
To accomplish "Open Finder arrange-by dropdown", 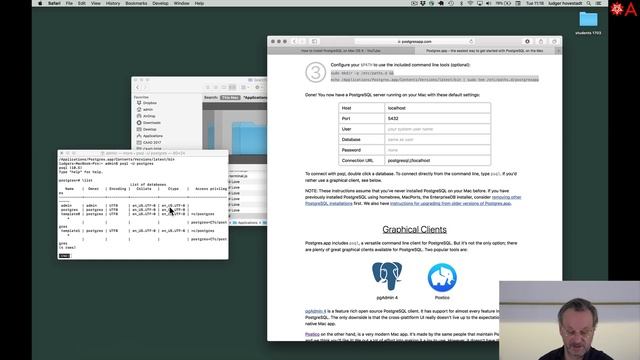I will pyautogui.click(x=244, y=87).
